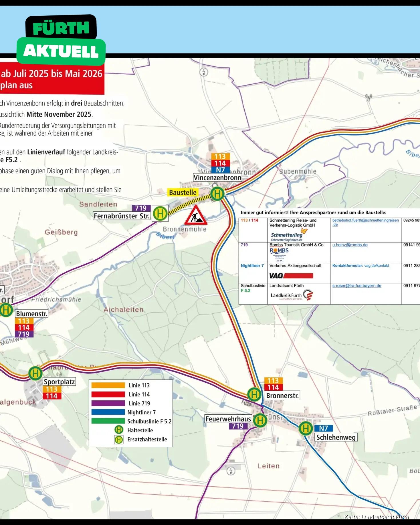Screen dimensions: 420x525
Task: Click the purple Linie 719 legend swatch
Action: coord(108,403)
